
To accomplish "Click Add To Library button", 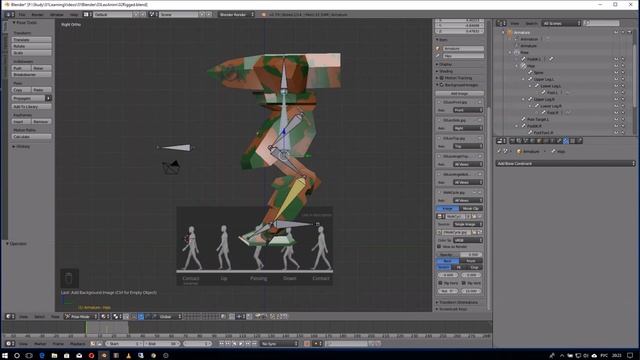I will [31, 107].
